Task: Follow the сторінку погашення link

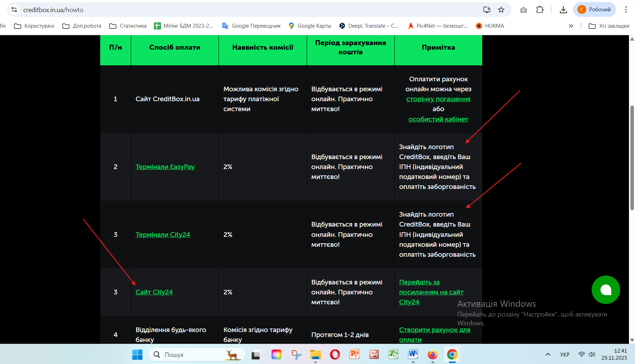Action: click(438, 99)
